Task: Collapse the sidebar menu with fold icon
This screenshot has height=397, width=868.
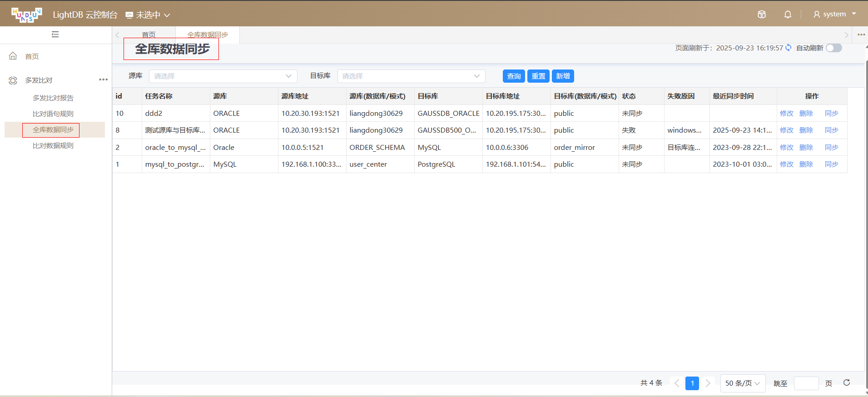Action: (55, 35)
